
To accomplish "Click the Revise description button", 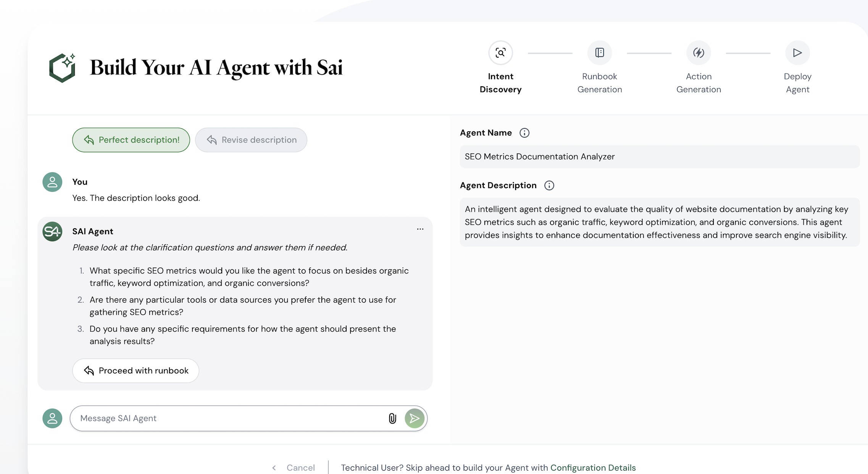I will click(251, 140).
